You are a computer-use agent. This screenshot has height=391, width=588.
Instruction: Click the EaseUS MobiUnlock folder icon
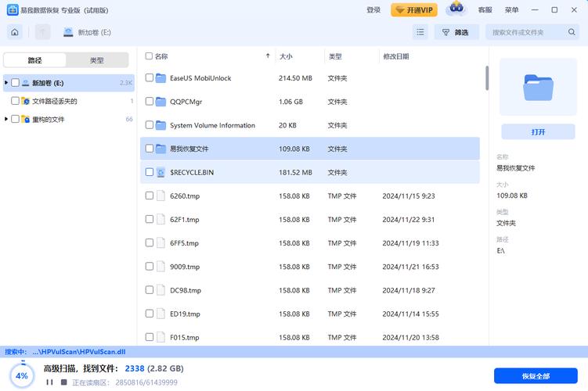[x=161, y=78]
